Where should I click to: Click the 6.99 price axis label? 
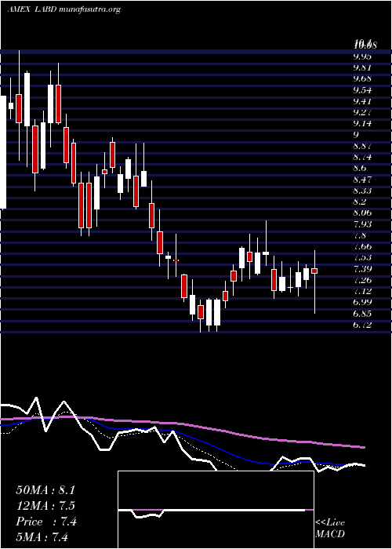362,302
